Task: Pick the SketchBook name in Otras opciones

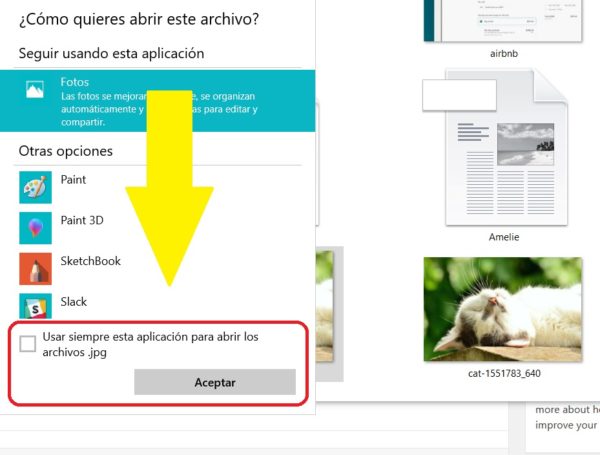Action: tap(90, 261)
